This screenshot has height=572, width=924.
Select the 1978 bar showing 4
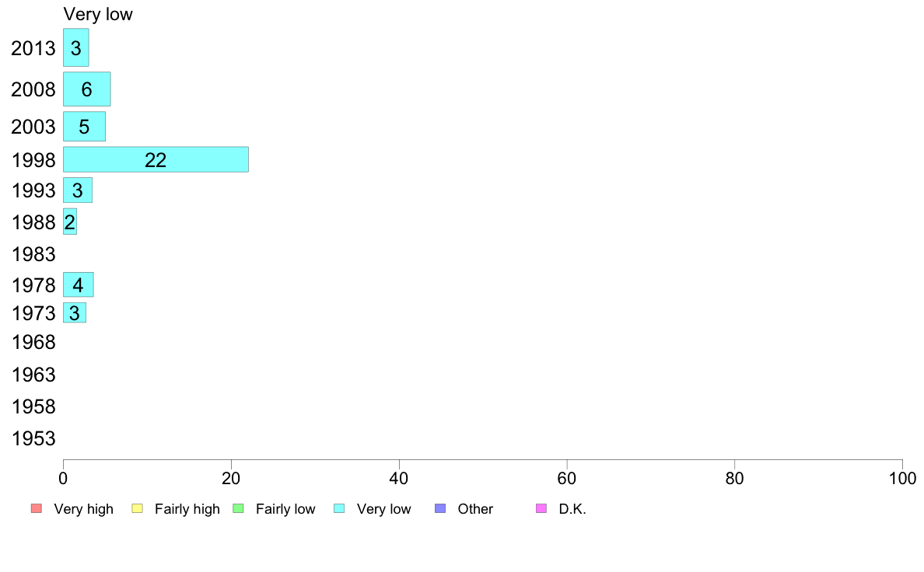(x=78, y=285)
